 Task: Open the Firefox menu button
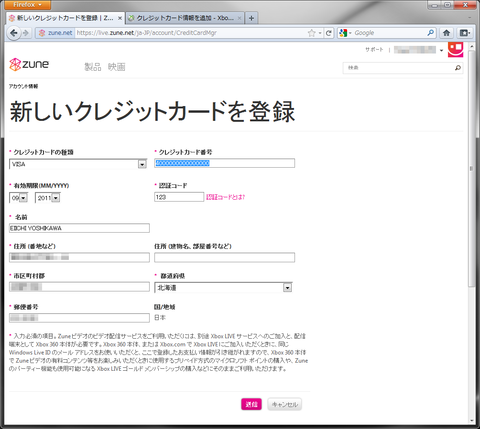click(28, 5)
